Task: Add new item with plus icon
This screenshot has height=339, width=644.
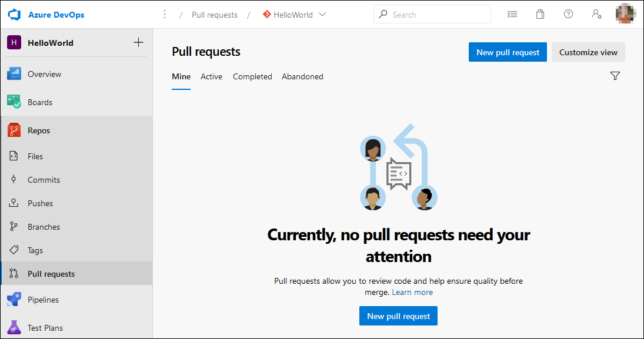Action: click(x=138, y=42)
